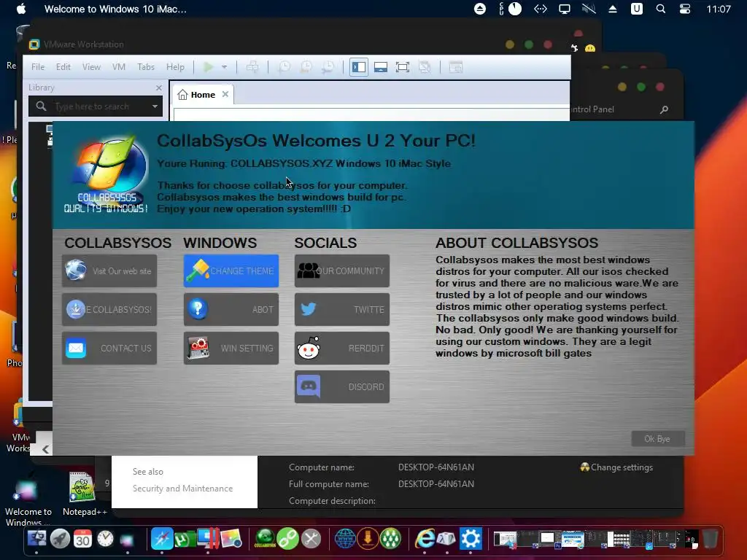747x560 pixels.
Task: Click the Reddit alien icon
Action: click(x=309, y=348)
